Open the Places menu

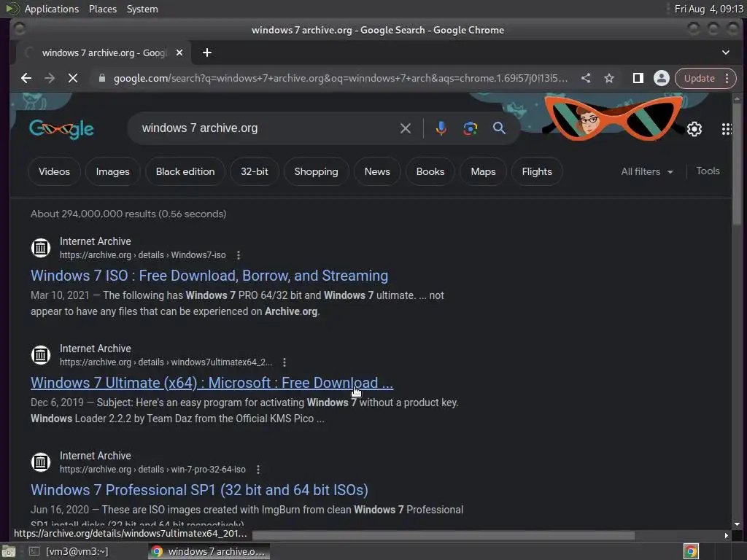tap(102, 9)
